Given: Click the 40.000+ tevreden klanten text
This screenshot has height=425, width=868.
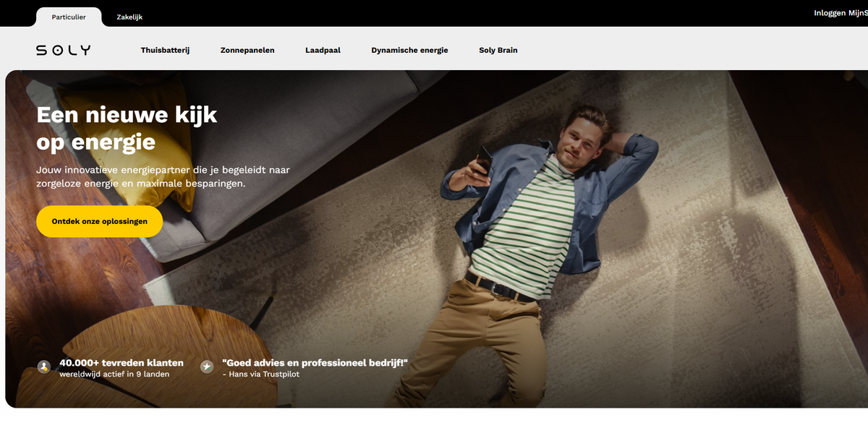Looking at the screenshot, I should point(122,363).
